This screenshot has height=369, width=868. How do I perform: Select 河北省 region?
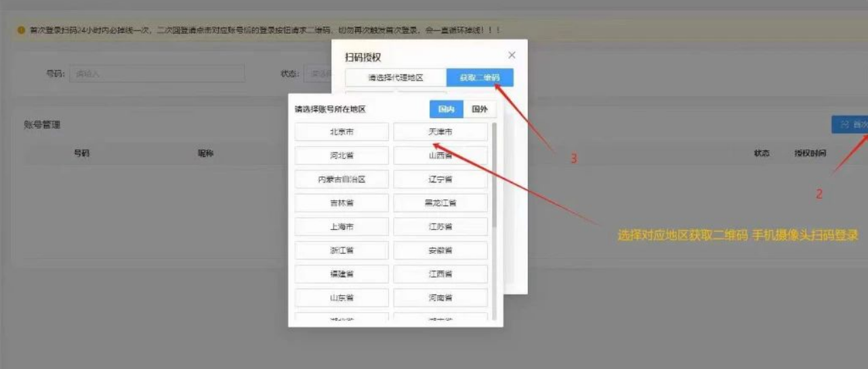[x=342, y=155]
